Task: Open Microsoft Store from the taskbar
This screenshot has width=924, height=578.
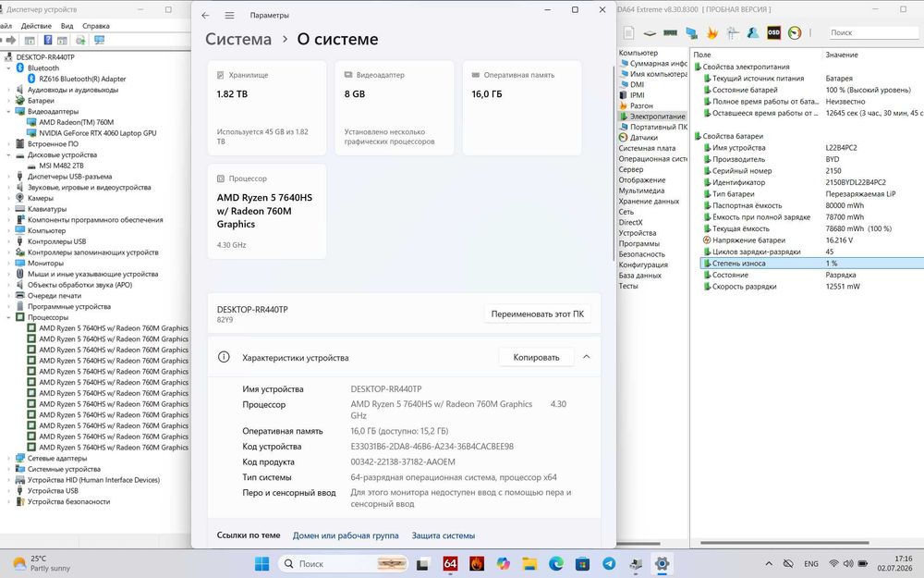Action: pos(582,564)
